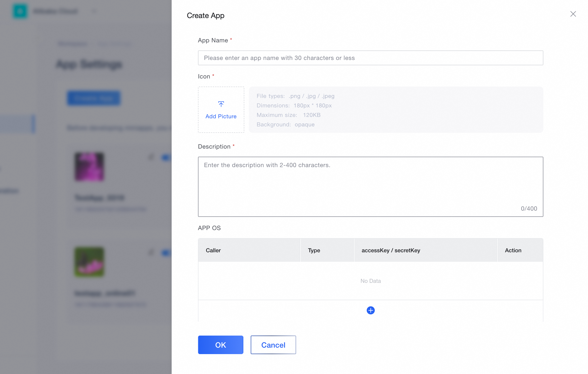The image size is (588, 374).
Task: Click the Add Picture label
Action: pos(221,116)
